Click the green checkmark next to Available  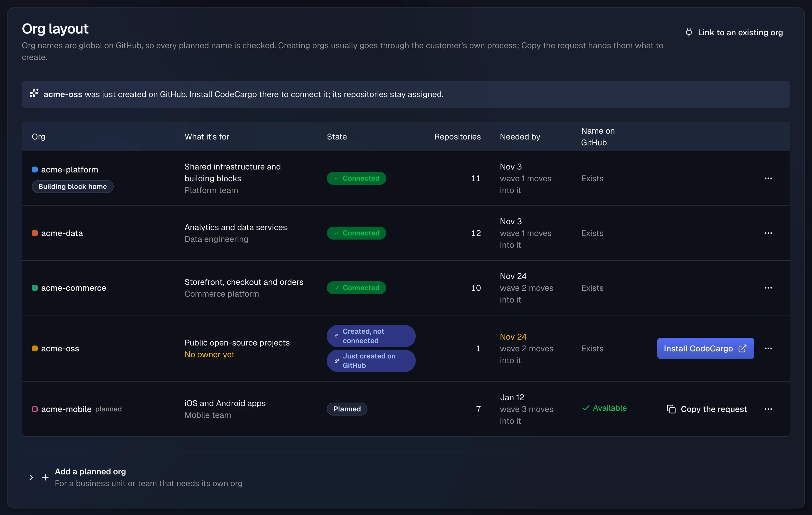586,408
